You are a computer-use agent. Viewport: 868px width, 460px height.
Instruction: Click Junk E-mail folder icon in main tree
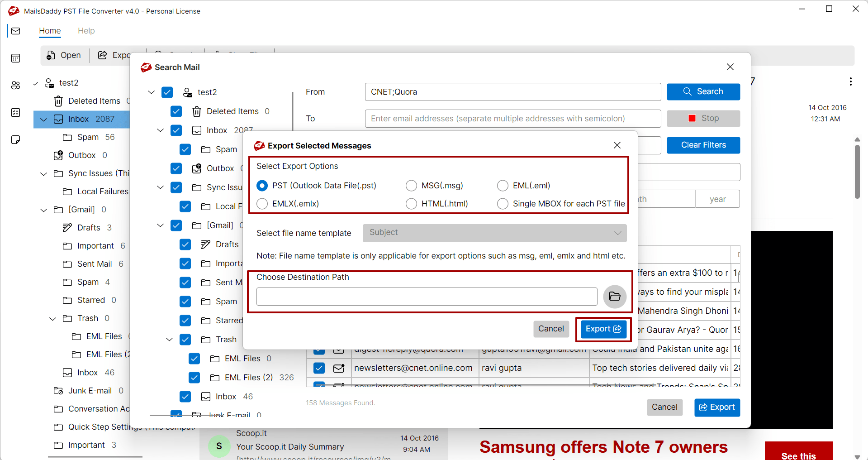point(58,390)
